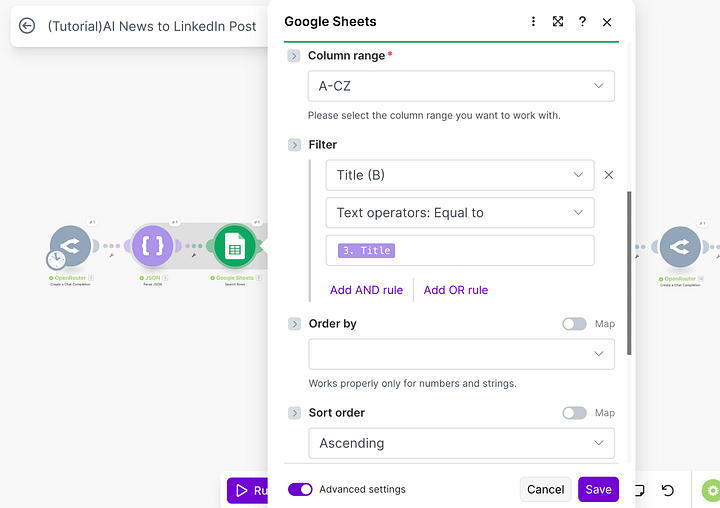The width and height of the screenshot is (720, 508).
Task: Click the panel vertical scrollbar thumb
Action: coord(629,273)
